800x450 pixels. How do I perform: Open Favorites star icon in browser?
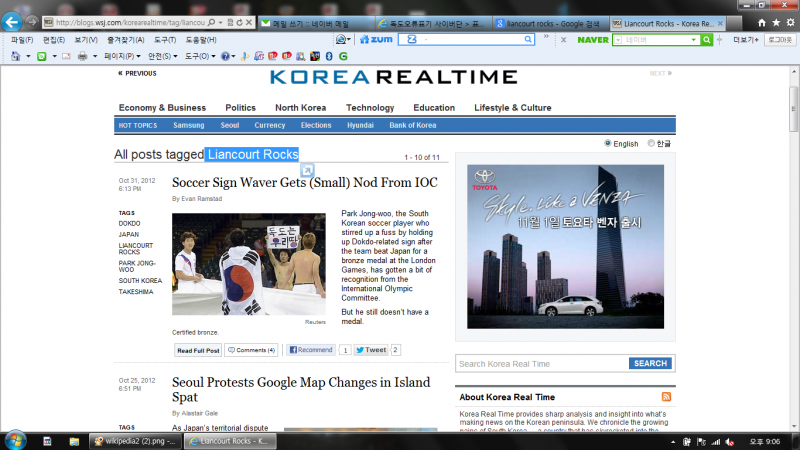[x=774, y=21]
